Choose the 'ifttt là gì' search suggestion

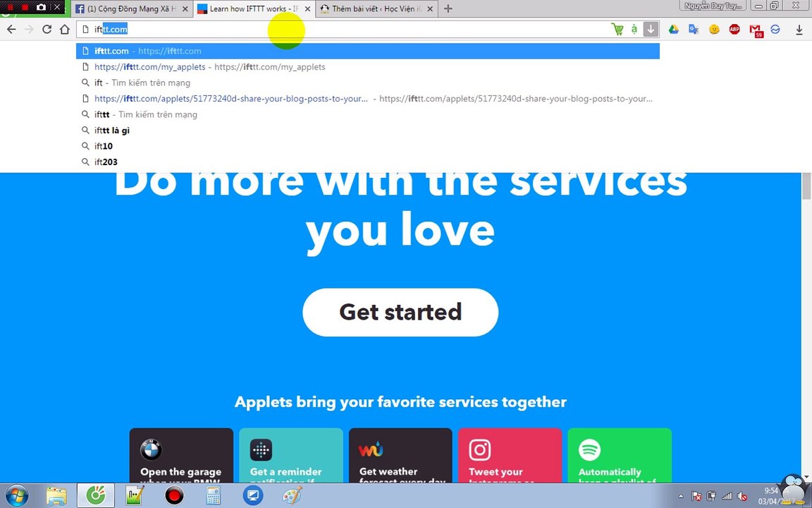click(x=368, y=130)
